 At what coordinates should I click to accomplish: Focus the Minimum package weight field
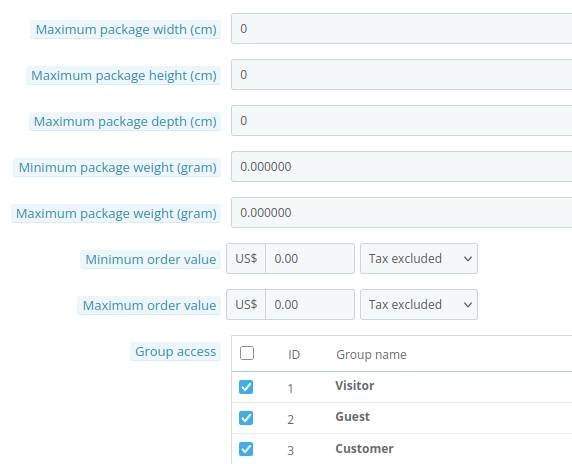(402, 166)
